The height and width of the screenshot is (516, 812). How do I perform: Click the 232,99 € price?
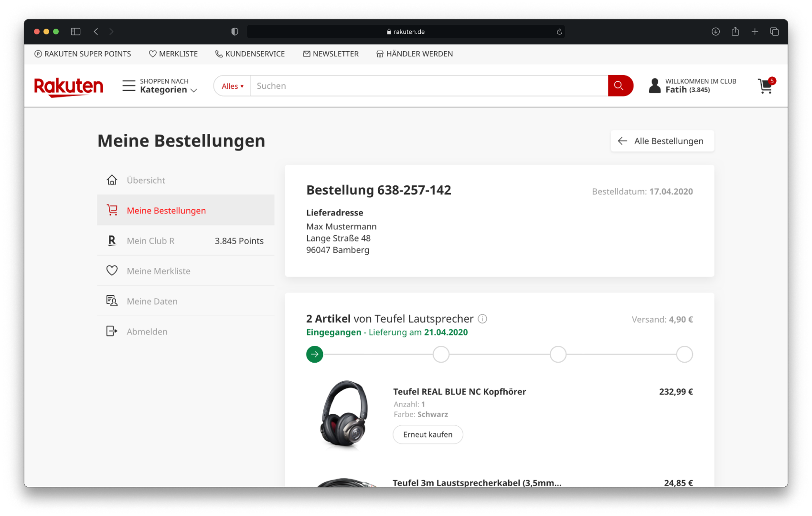point(676,392)
